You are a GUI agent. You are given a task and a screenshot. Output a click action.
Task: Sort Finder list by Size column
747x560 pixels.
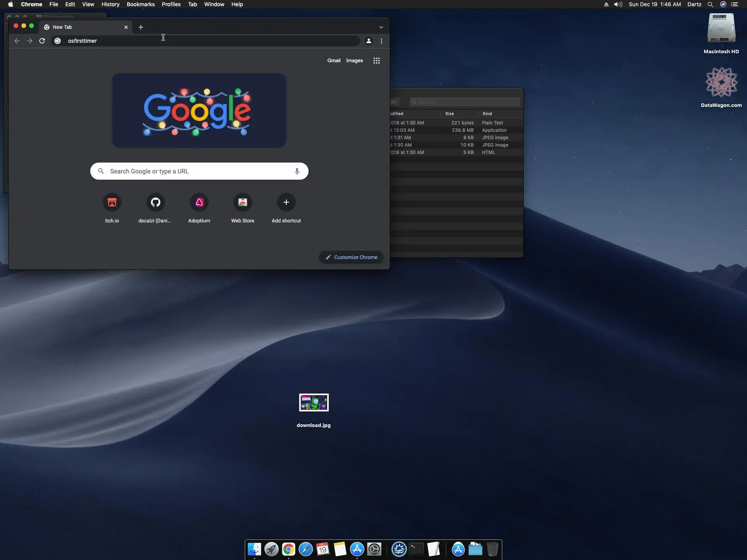[x=450, y=114]
